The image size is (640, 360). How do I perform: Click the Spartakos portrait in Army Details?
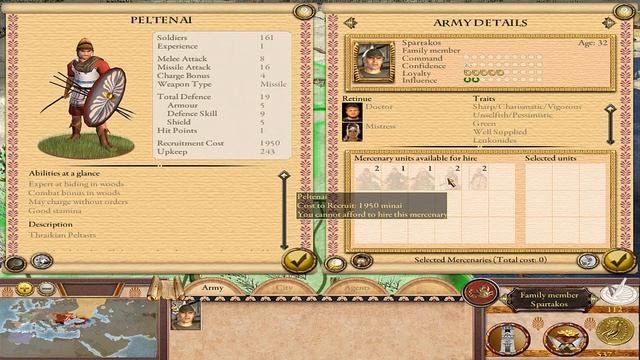pyautogui.click(x=374, y=62)
